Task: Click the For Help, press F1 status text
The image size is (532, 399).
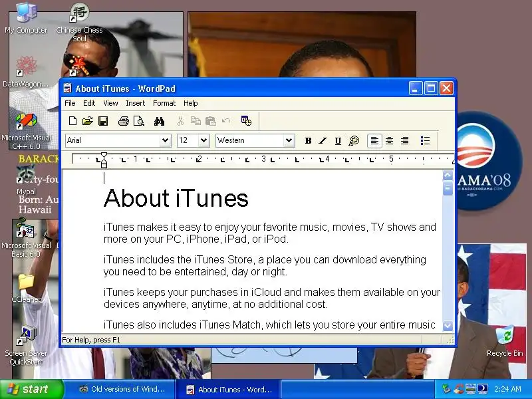Action: click(91, 340)
